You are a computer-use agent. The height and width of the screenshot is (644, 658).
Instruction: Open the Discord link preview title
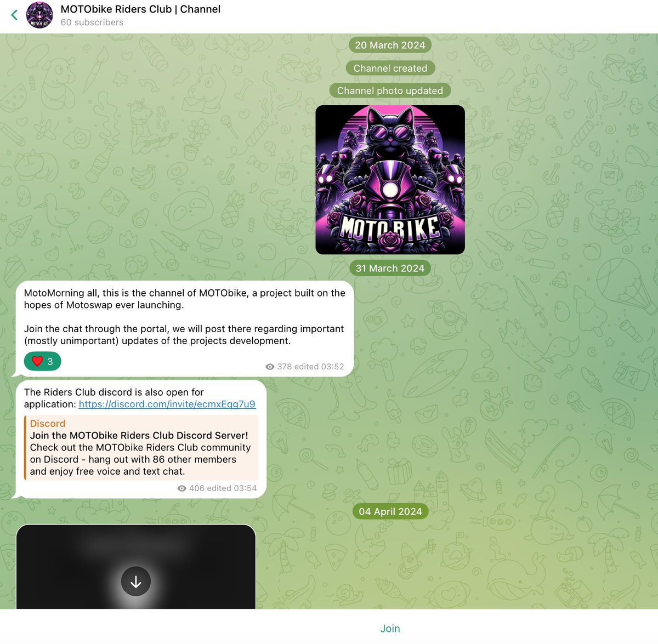[48, 424]
